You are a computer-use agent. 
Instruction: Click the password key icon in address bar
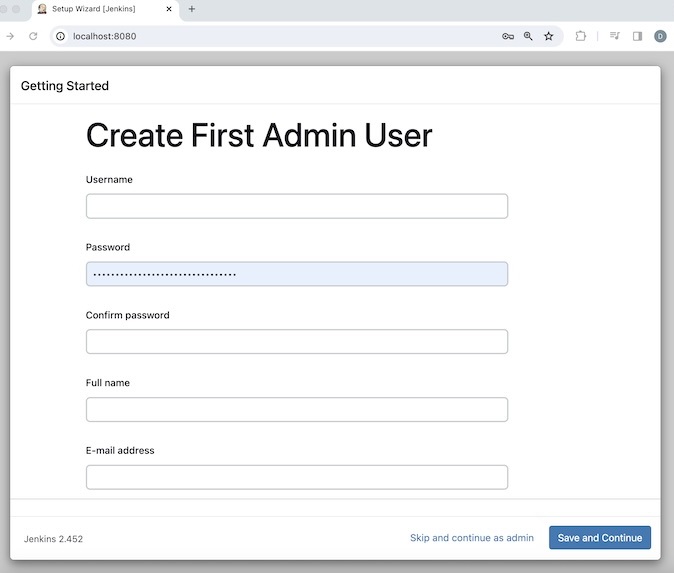click(x=508, y=36)
